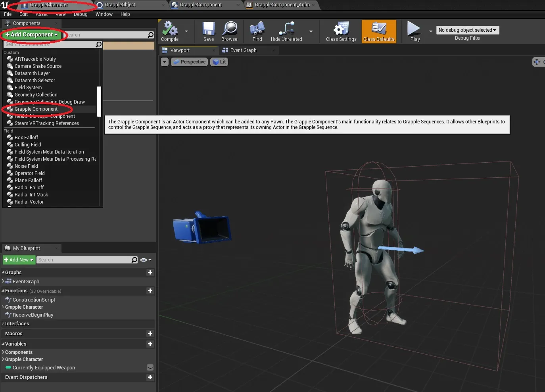
Task: Select the ReceiveBeginPlay function
Action: pos(33,315)
